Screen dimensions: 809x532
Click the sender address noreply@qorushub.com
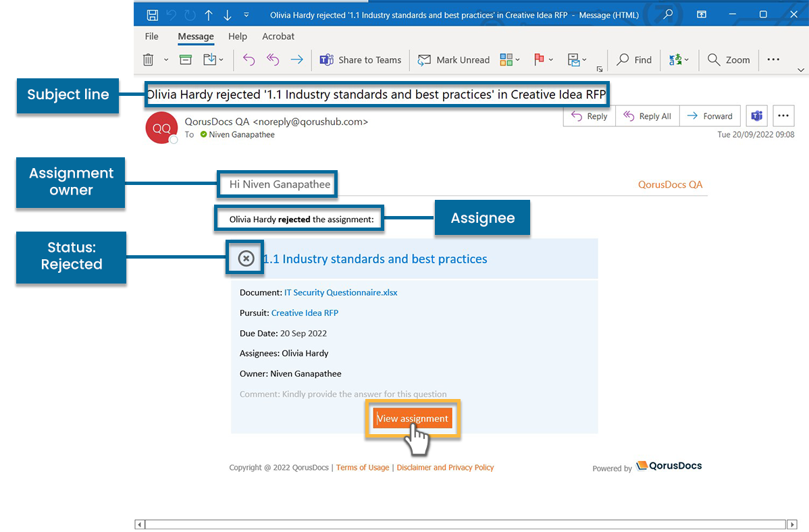[x=311, y=122]
